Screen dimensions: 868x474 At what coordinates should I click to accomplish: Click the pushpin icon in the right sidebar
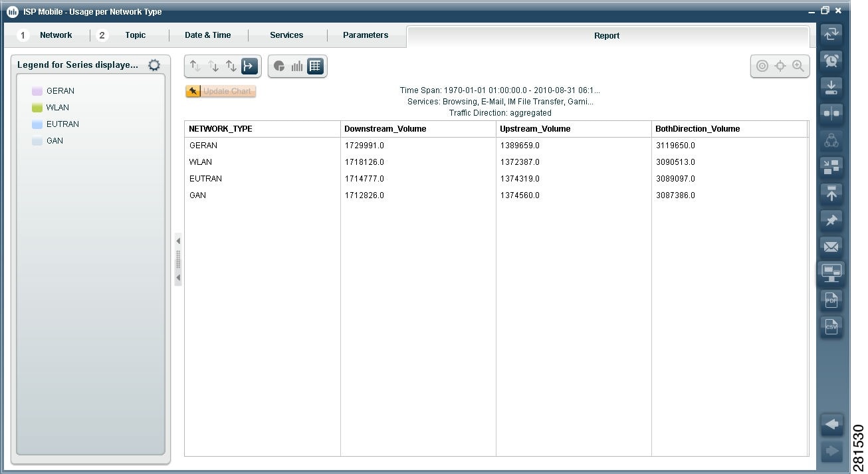coord(831,220)
